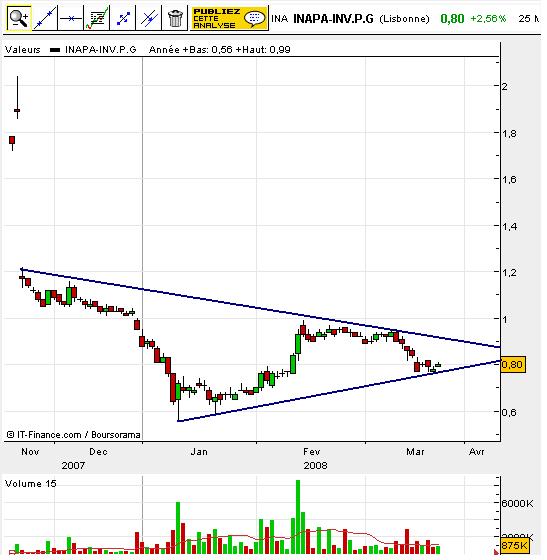Click the Jan label on time axis
This screenshot has width=547, height=560.
(x=199, y=452)
